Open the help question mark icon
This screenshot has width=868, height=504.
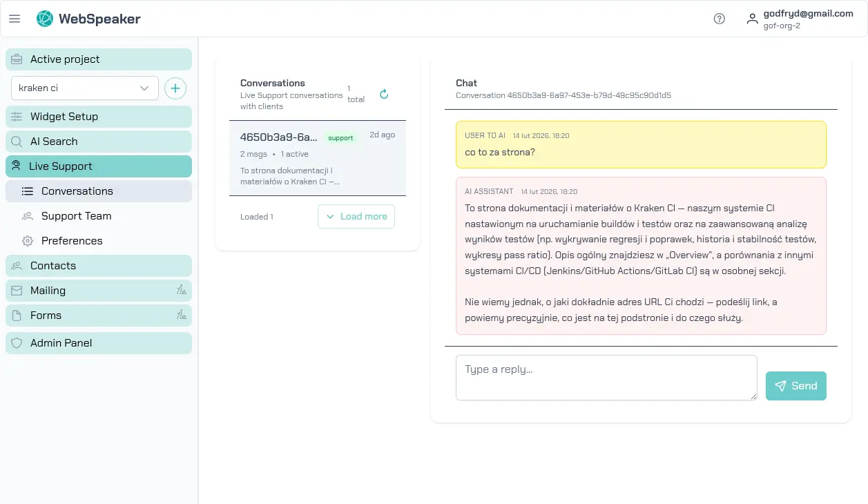719,19
